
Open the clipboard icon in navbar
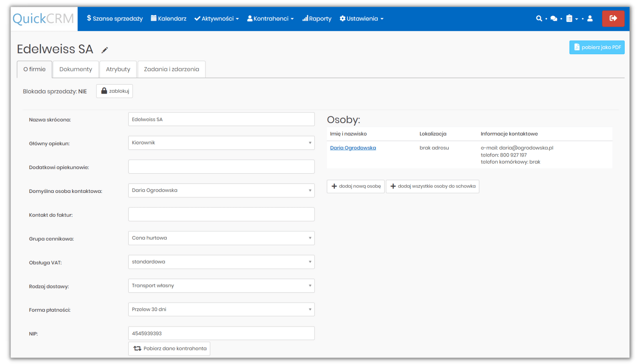point(569,18)
